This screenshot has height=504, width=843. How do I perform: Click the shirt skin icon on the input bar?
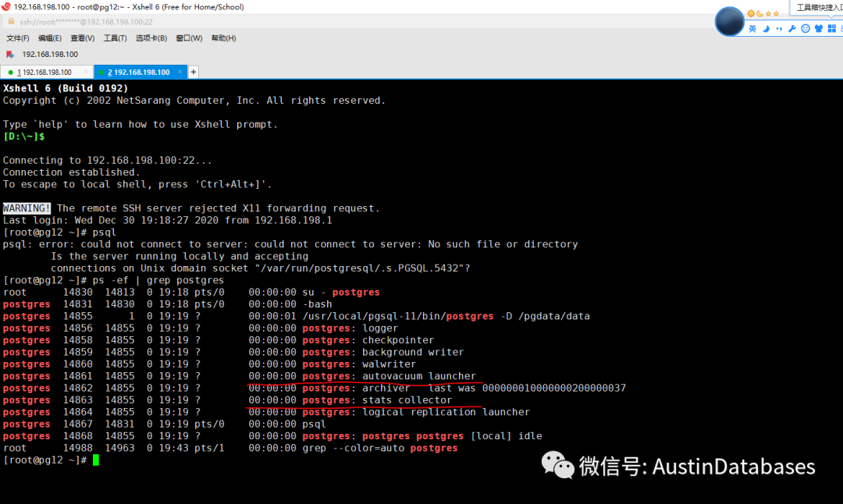(x=820, y=29)
